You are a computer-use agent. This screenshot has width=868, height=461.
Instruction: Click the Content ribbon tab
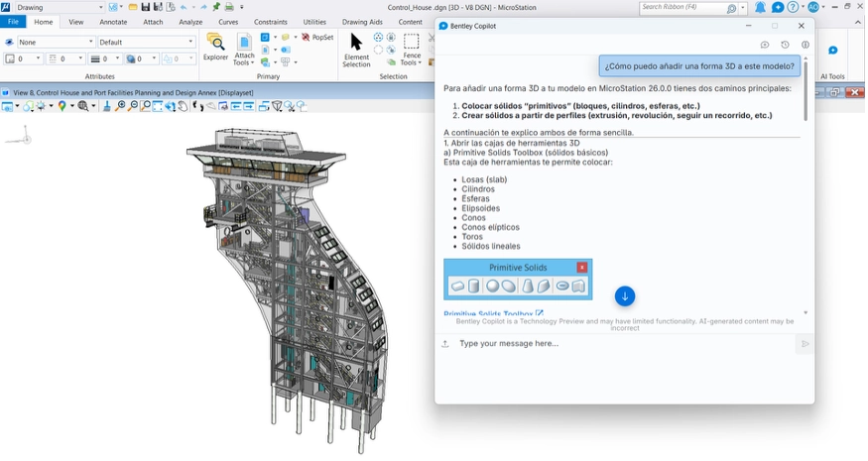click(x=411, y=22)
